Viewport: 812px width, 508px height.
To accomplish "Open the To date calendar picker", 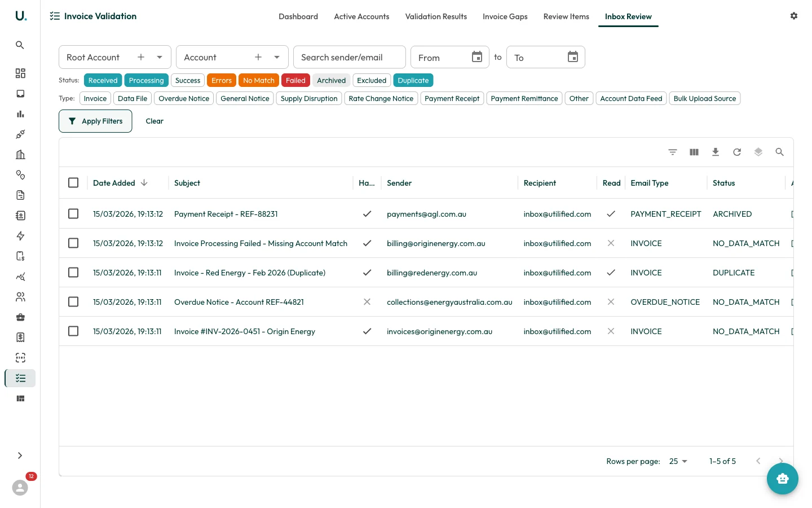I will click(573, 57).
